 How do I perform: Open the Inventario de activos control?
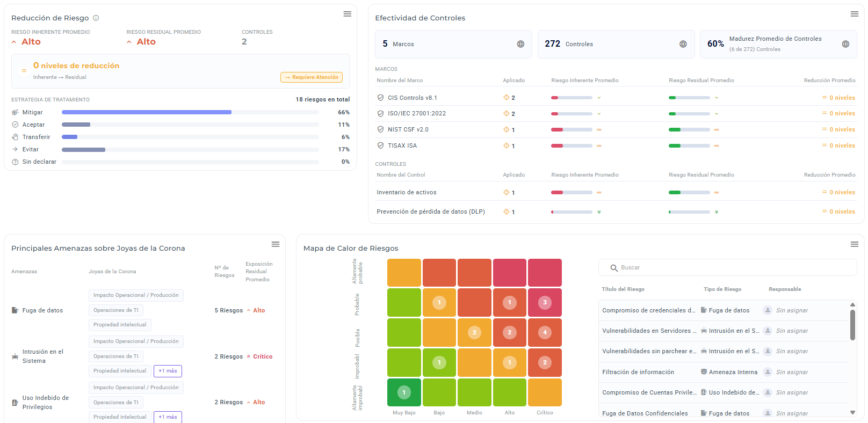point(616,192)
